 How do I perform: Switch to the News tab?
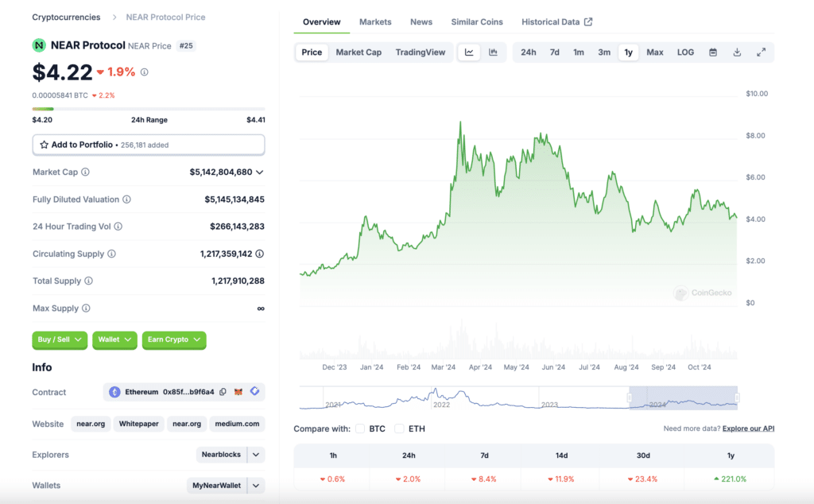coord(421,21)
